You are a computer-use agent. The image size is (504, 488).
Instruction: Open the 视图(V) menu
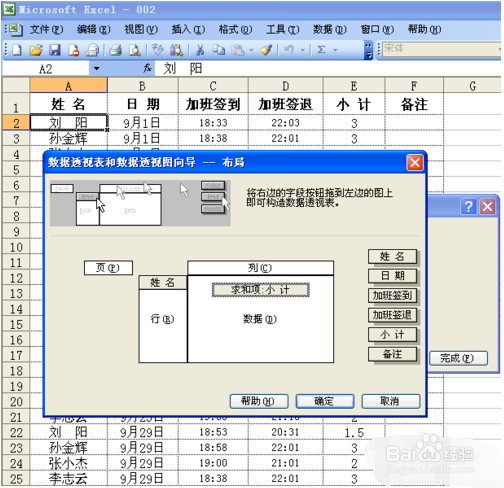click(141, 30)
